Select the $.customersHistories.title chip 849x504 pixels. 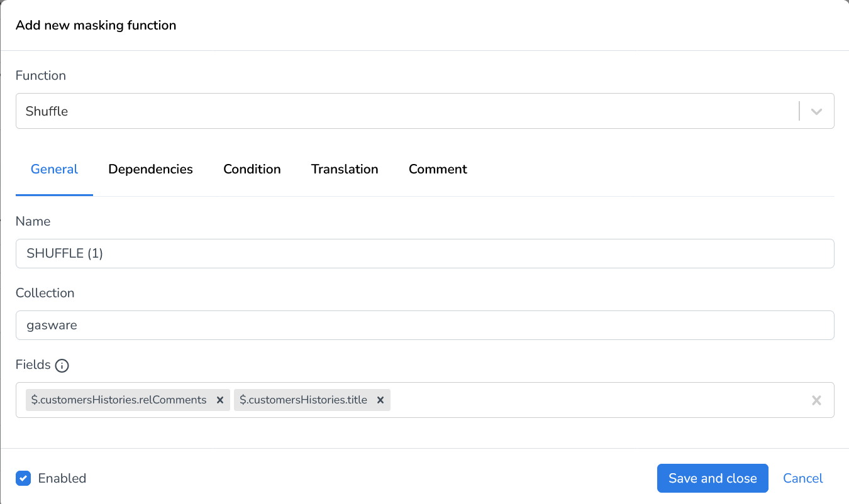[x=304, y=400]
